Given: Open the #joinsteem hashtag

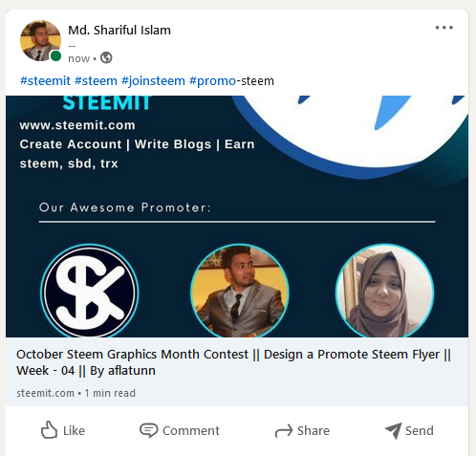Looking at the screenshot, I should point(153,81).
